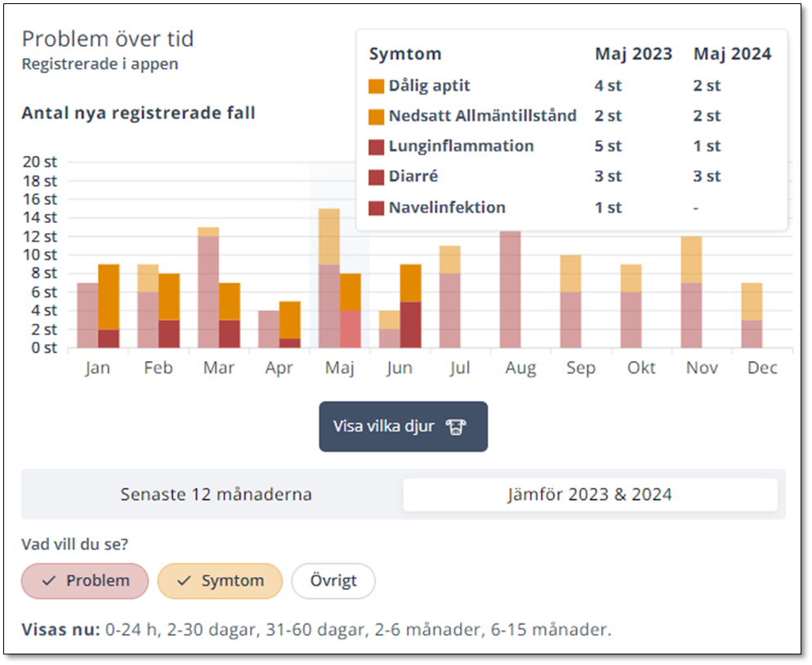Click the Maj 2024 bar in chart

pyautogui.click(x=350, y=310)
